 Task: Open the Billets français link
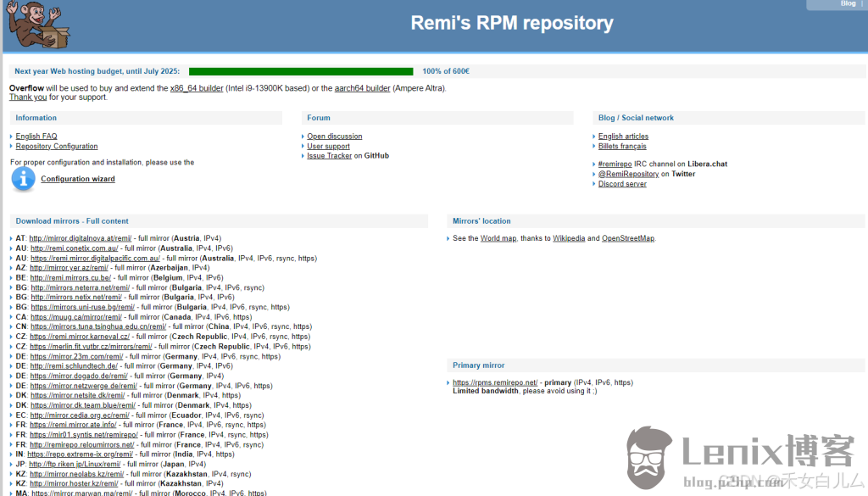pyautogui.click(x=622, y=147)
